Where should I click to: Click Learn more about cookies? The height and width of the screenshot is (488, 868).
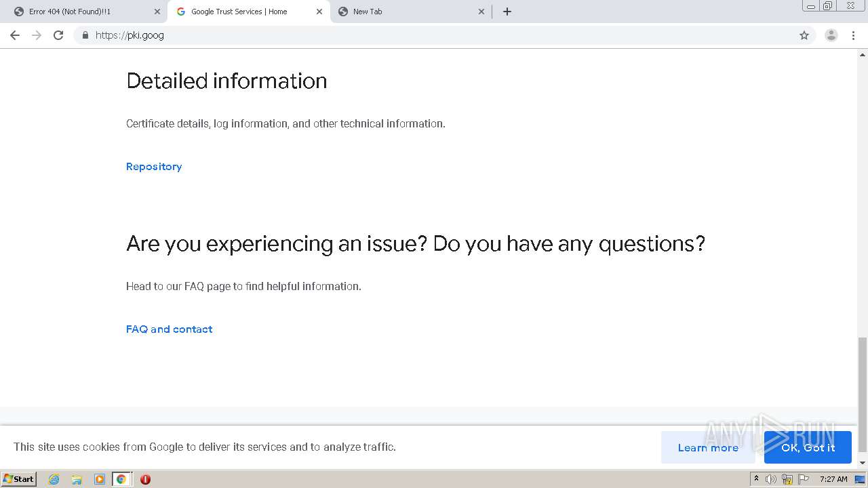point(708,447)
